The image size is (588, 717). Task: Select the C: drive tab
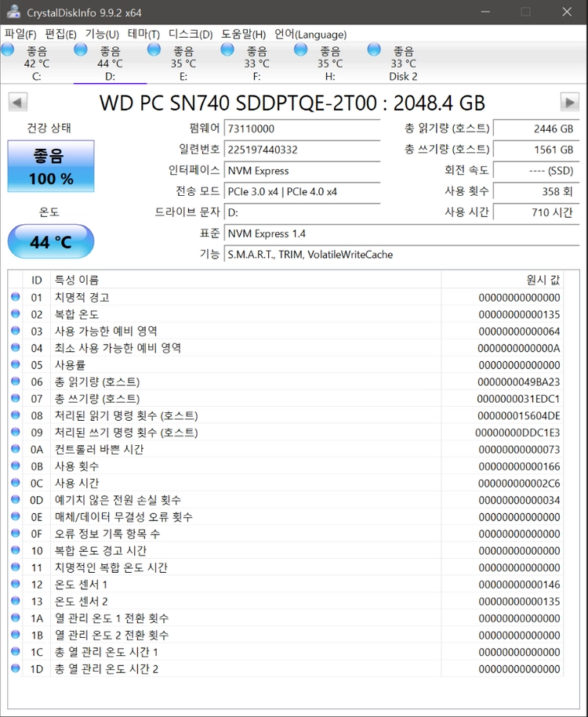(x=37, y=63)
